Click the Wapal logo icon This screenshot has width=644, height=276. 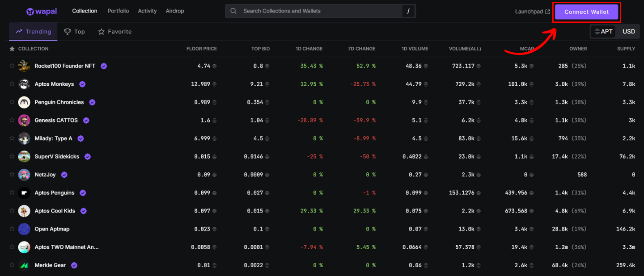(30, 12)
